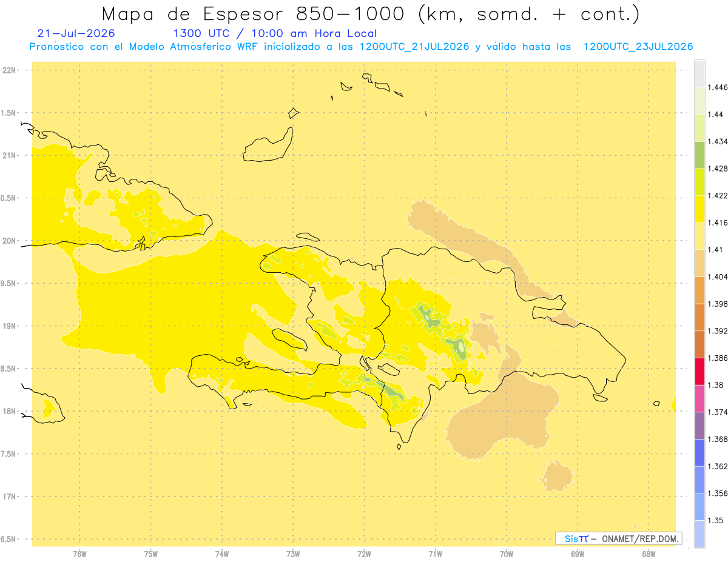This screenshot has height=562, width=728.
Task: Pick the light gray swatch above 1.446
Action: [x=699, y=74]
